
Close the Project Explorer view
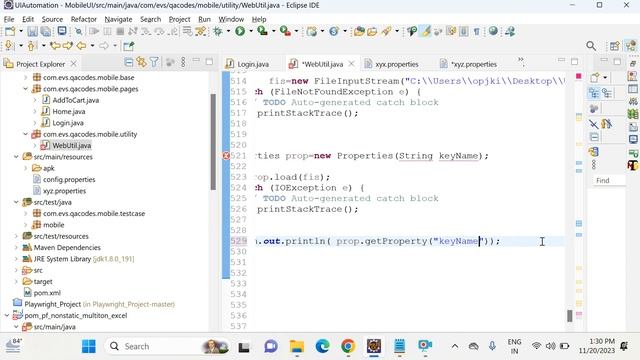click(73, 64)
